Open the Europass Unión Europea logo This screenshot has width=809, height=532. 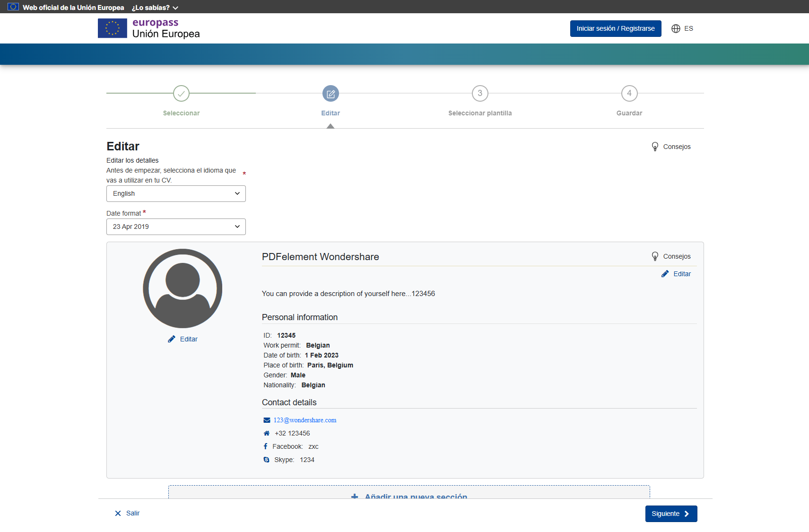[149, 28]
